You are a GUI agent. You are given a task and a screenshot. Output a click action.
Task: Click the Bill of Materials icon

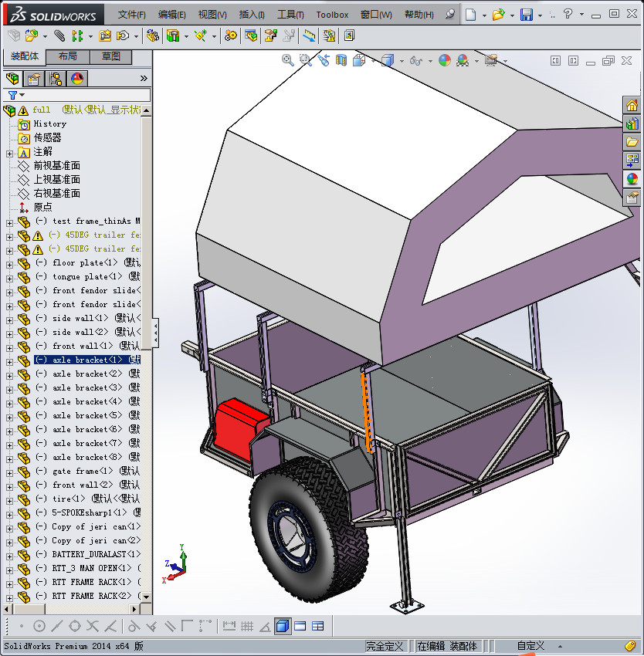point(251,36)
